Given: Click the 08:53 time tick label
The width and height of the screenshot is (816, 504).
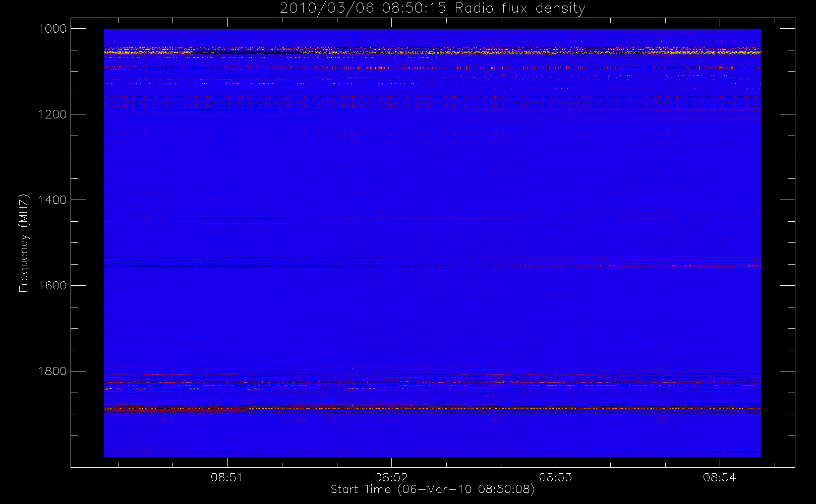Looking at the screenshot, I should click(x=555, y=477).
